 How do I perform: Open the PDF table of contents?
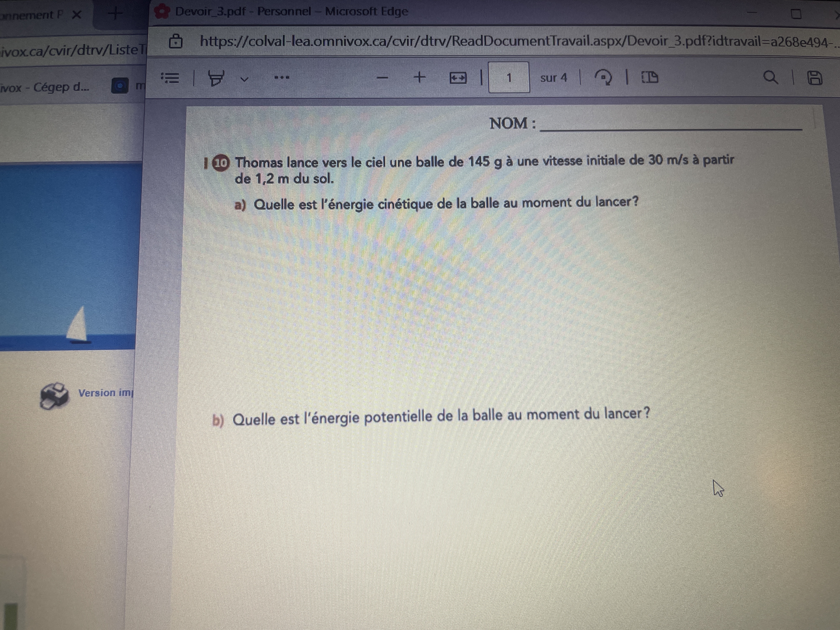(170, 78)
